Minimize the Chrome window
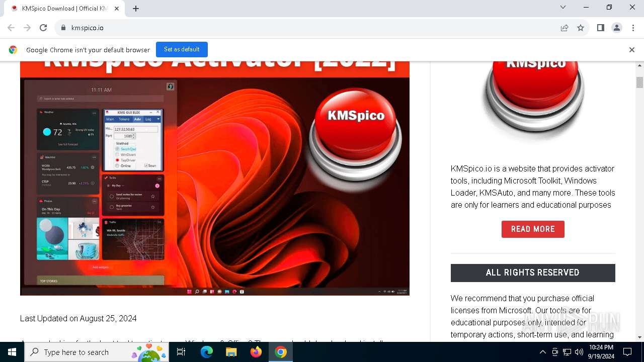This screenshot has width=644, height=362. (x=586, y=7)
